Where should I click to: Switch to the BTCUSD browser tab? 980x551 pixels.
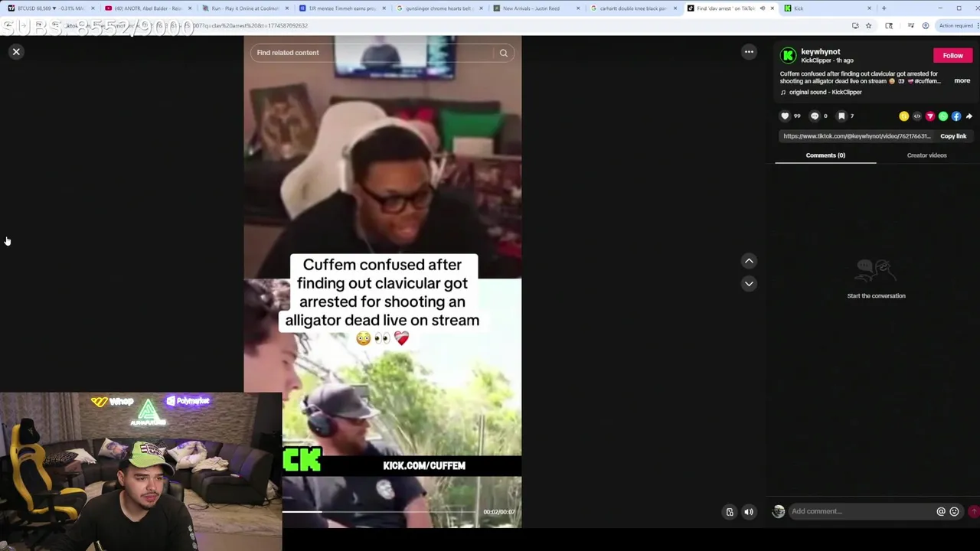click(x=51, y=8)
